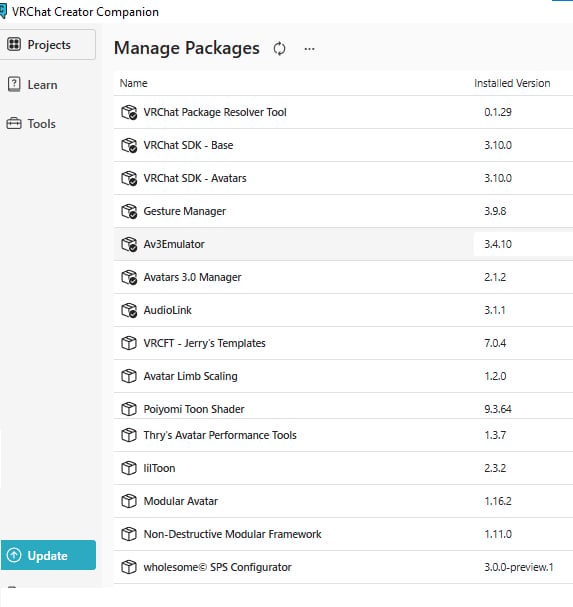Viewport: 573px width, 607px height.
Task: Refresh the Manage Packages list
Action: [x=279, y=49]
